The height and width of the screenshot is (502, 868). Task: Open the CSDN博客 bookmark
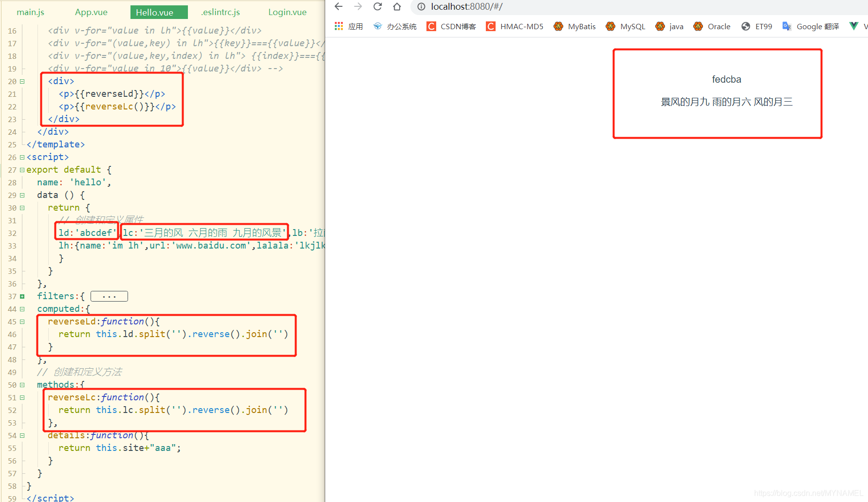tap(451, 26)
